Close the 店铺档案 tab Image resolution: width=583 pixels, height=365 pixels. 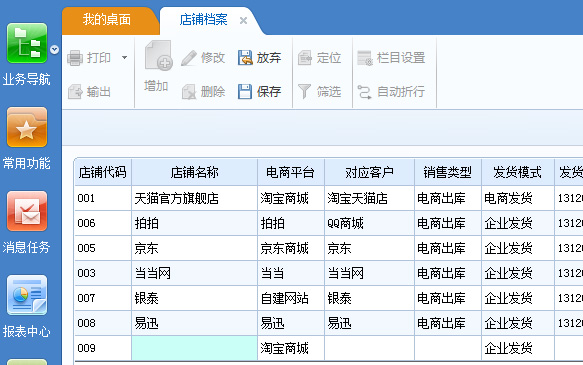point(243,20)
